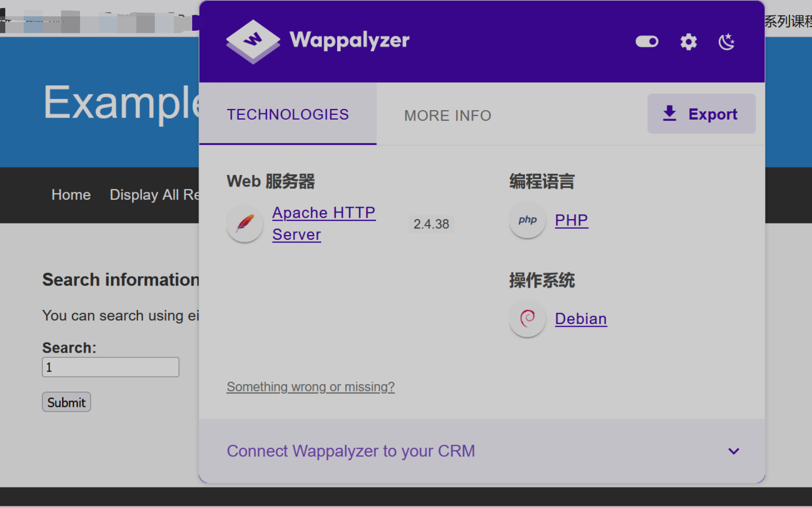
Task: Click the 'Search information' heading
Action: pos(121,279)
